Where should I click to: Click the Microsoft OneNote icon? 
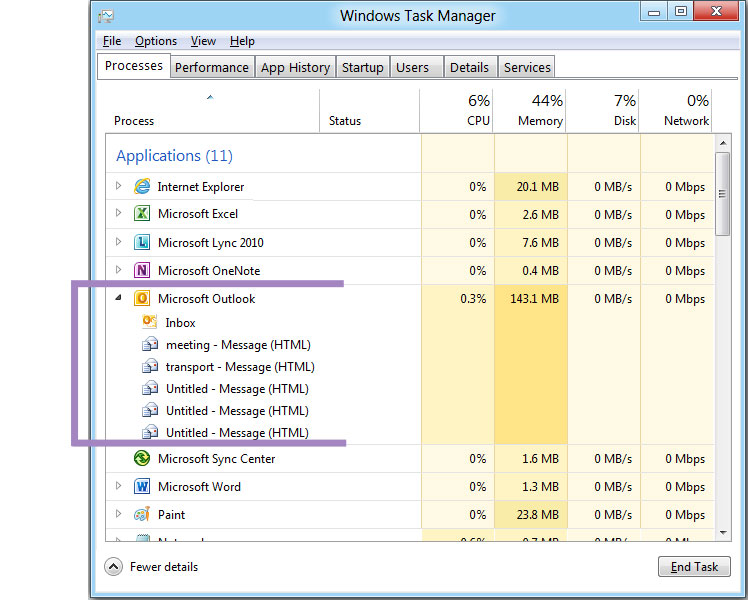pos(142,270)
